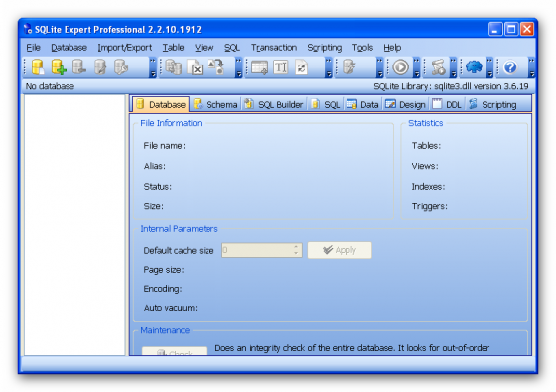The height and width of the screenshot is (392, 556).
Task: Click the blue brain icon in toolbar
Action: tap(474, 67)
